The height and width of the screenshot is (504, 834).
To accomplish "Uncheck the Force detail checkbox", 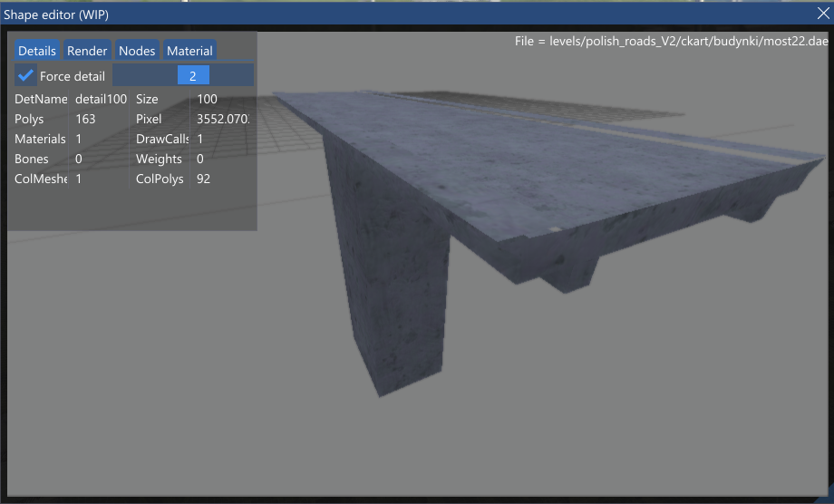I will click(25, 75).
